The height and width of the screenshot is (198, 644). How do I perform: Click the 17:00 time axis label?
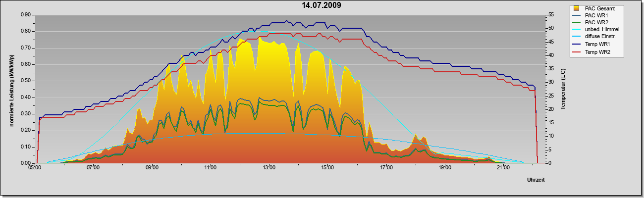click(386, 168)
